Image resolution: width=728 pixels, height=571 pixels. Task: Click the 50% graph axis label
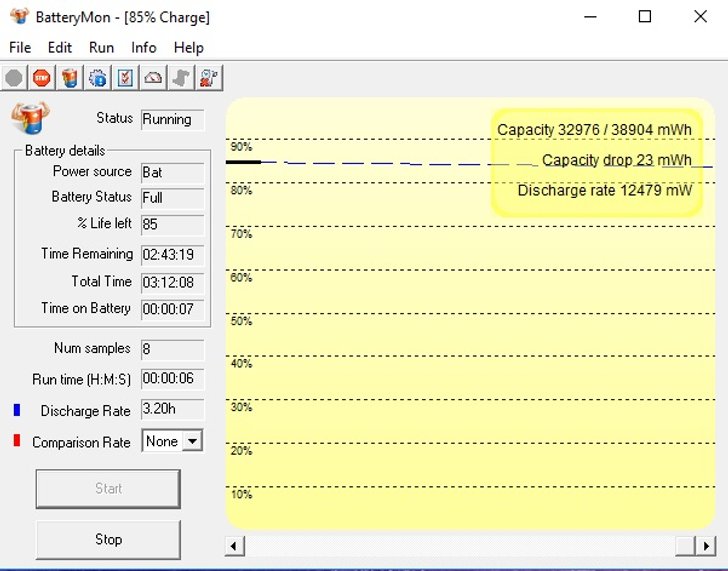click(241, 321)
